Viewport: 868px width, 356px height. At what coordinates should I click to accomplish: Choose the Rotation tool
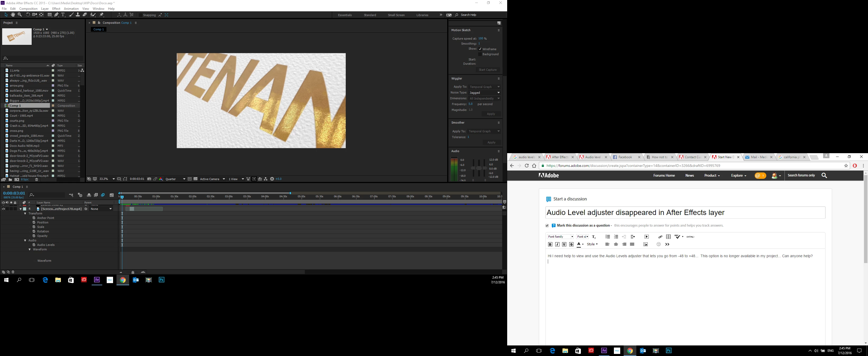click(28, 15)
